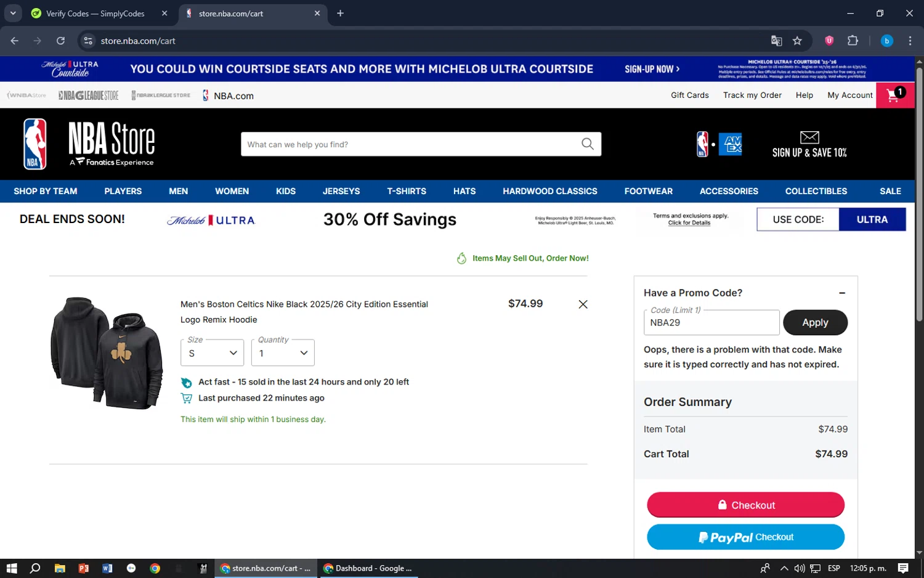Switch to the Dashboard Google taskbar window
The image size is (924, 578).
[x=369, y=568]
